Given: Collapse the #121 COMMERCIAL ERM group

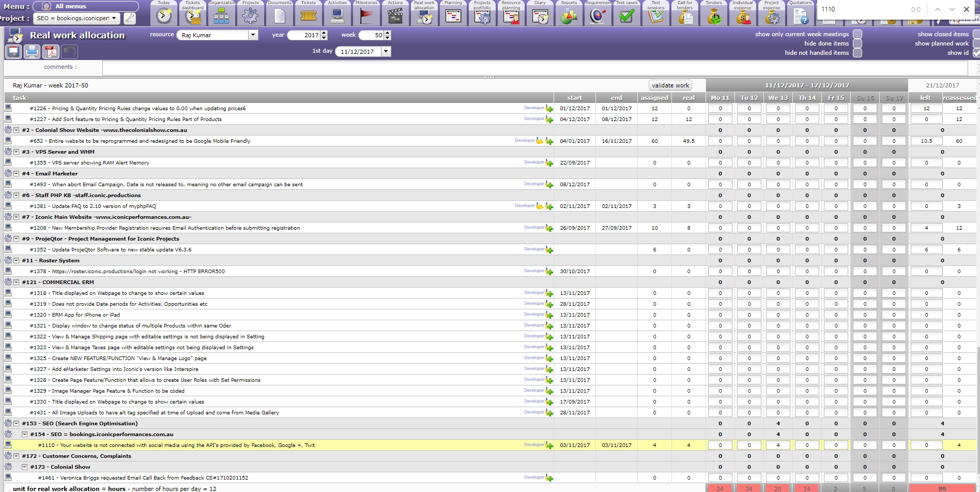Looking at the screenshot, I should click(17, 282).
